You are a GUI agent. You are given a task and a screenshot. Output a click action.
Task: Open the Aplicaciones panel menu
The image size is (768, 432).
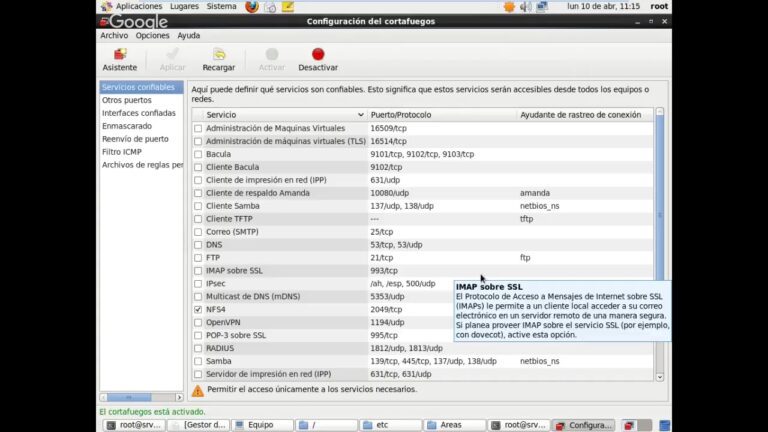(x=139, y=6)
